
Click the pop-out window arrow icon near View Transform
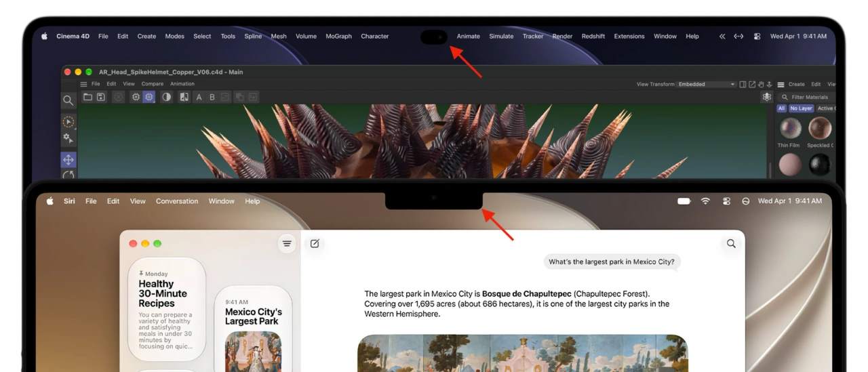coord(752,84)
